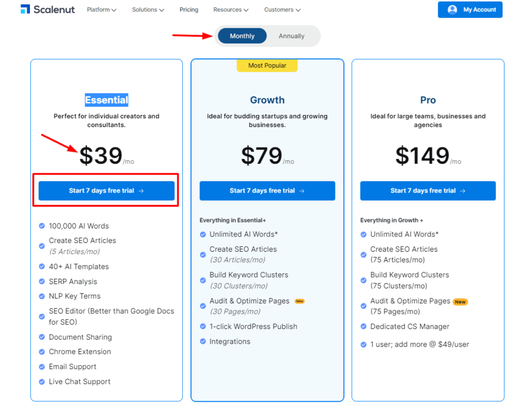Click the checkmark beside 100,000 AI Words

point(42,226)
